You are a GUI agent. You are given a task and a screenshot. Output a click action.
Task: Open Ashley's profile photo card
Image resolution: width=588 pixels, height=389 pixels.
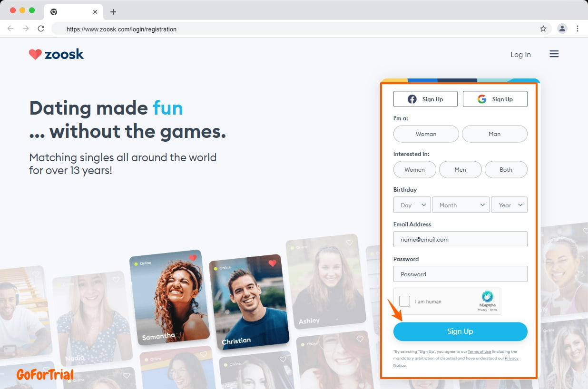(x=326, y=282)
